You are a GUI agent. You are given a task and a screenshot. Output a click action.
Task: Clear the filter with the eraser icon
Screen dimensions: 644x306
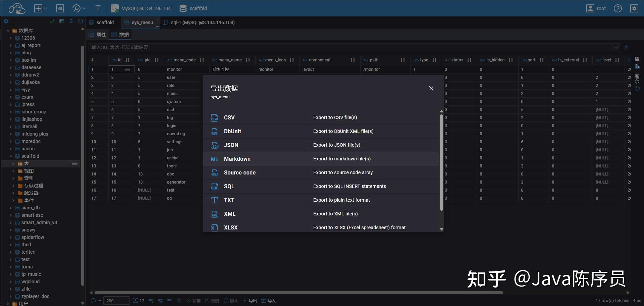pos(626,47)
